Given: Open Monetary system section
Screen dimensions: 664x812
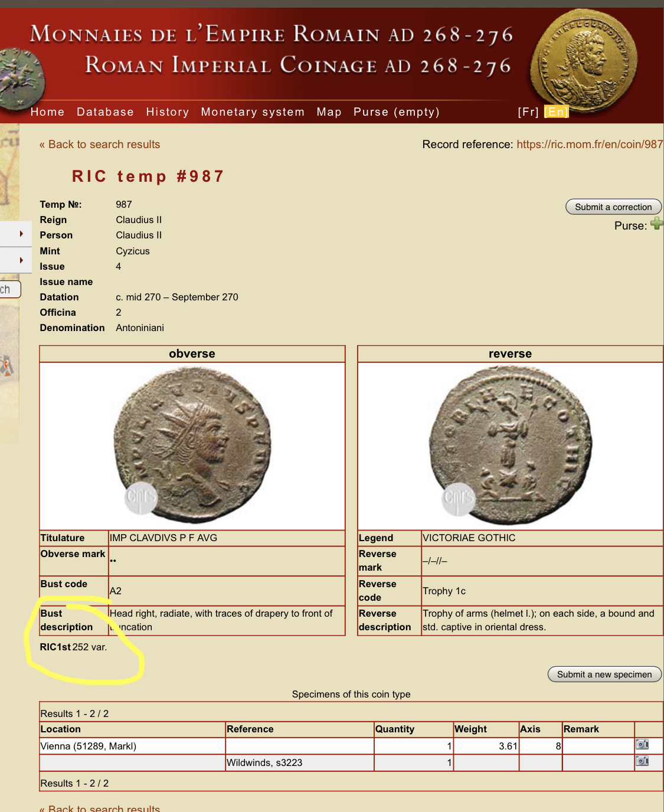Looking at the screenshot, I should (253, 112).
